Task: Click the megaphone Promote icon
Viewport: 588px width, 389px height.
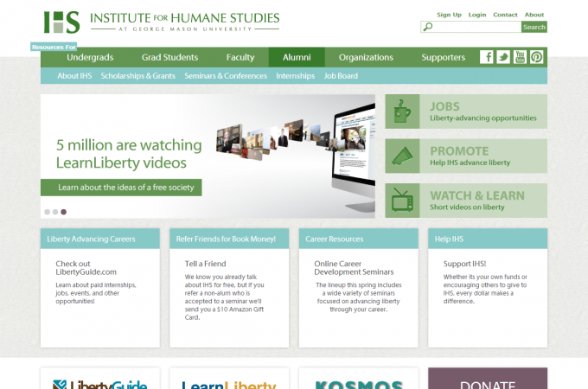Action: tap(402, 156)
